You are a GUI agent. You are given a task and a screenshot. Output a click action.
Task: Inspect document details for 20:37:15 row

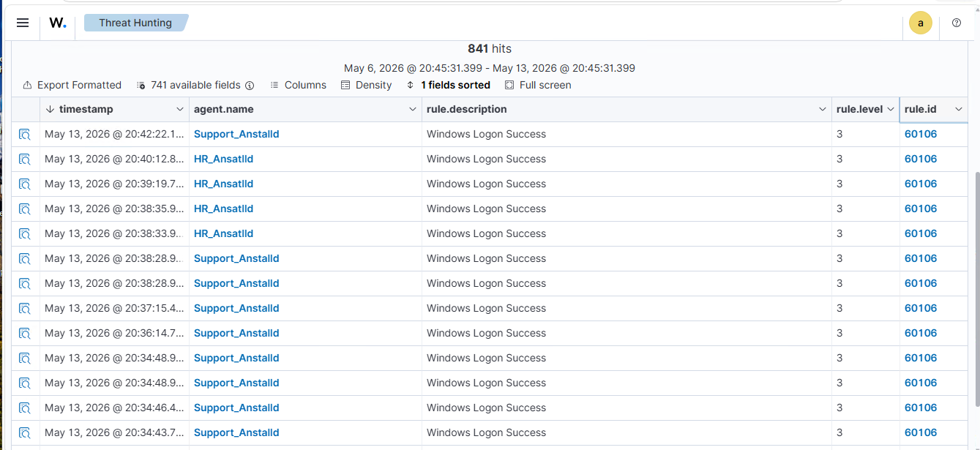point(25,309)
